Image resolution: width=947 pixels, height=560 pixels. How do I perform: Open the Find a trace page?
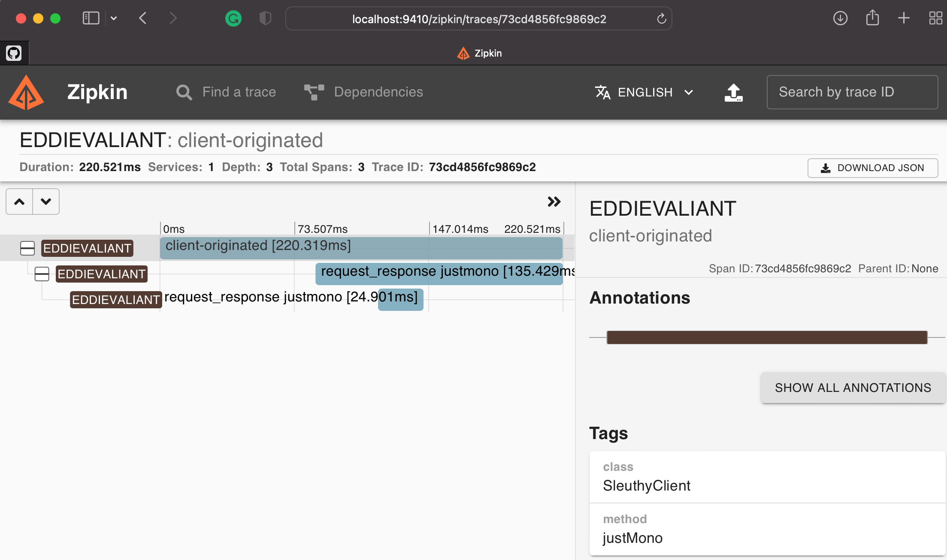[227, 92]
